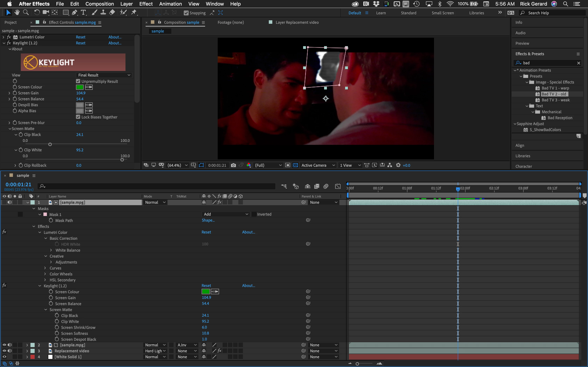The image size is (588, 367).
Task: Open the Composition menu
Action: click(x=100, y=4)
